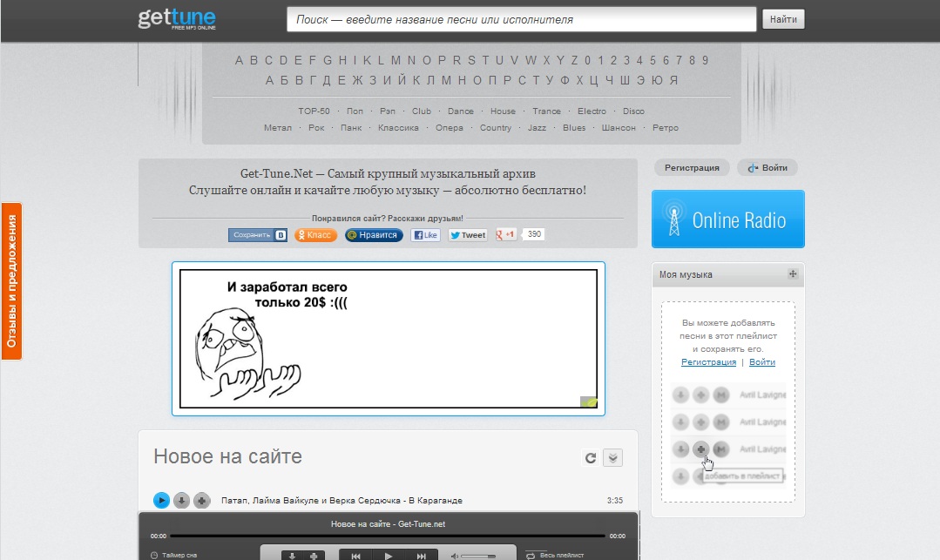Select the "Ретро" genre

click(x=666, y=128)
